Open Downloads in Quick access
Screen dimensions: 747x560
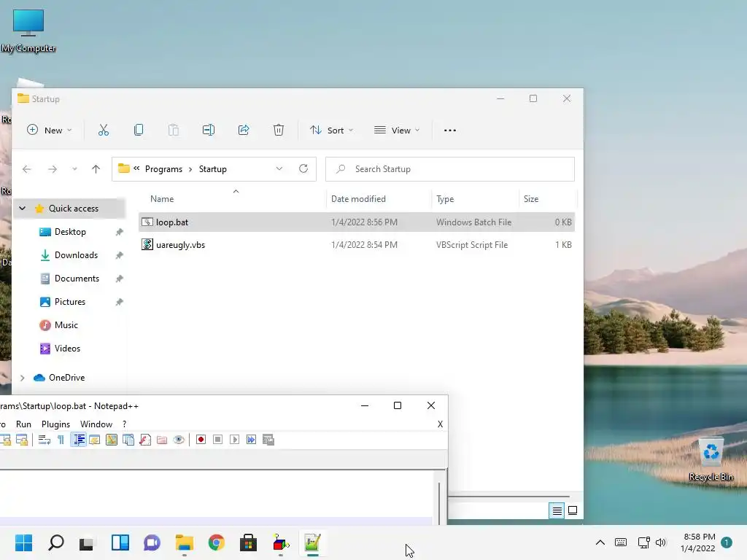[76, 255]
